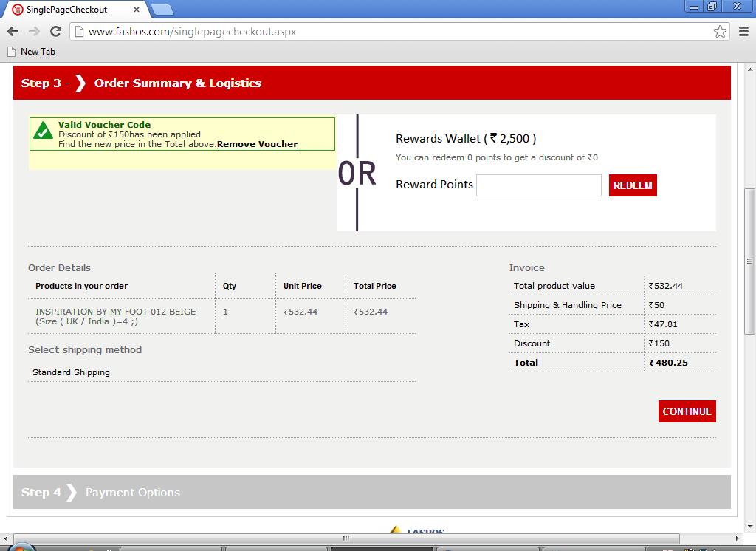Open a new tab with the new-tab button
This screenshot has width=756, height=551.
click(x=162, y=10)
